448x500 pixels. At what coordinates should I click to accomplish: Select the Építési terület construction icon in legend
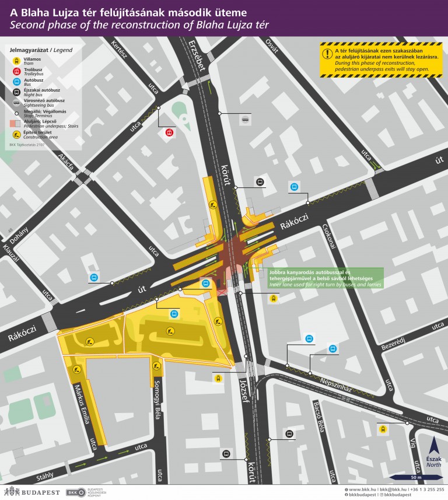tap(14, 133)
